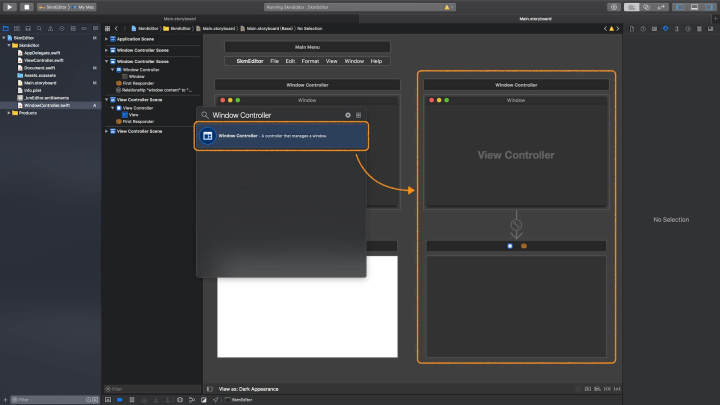
Task: Open File menu in Main Menu canvas
Action: (274, 61)
